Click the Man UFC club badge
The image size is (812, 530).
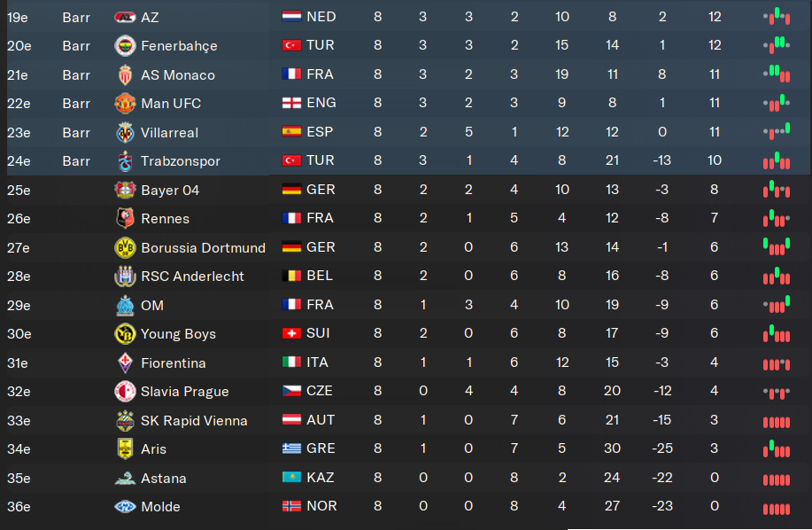[x=125, y=104]
